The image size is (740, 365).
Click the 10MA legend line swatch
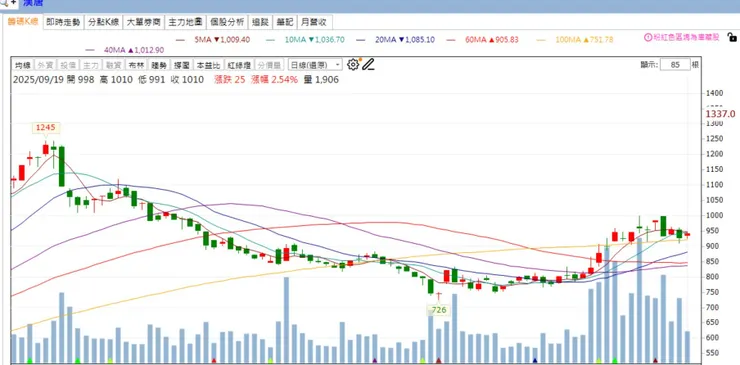tap(270, 40)
